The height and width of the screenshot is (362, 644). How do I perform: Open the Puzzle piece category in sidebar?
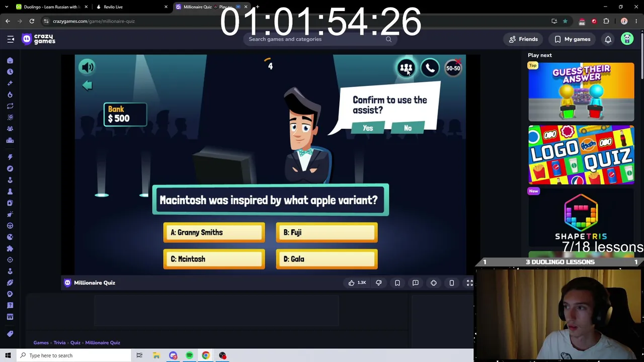pyautogui.click(x=10, y=248)
